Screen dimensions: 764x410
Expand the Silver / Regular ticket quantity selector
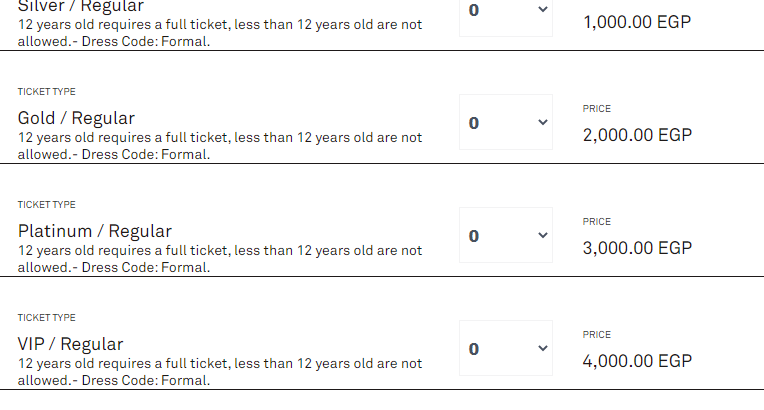point(506,15)
